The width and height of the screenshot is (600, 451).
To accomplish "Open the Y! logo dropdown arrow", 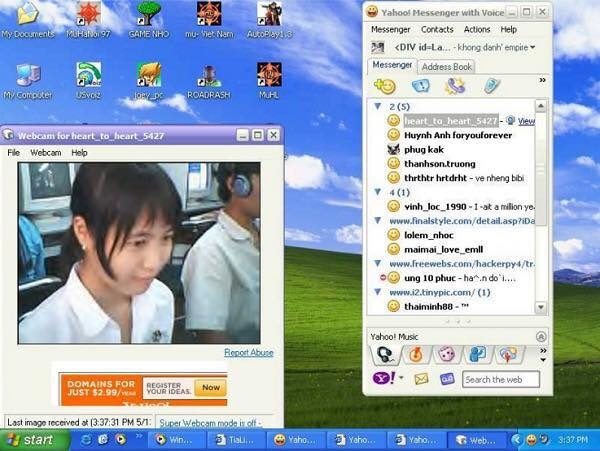I will point(400,379).
